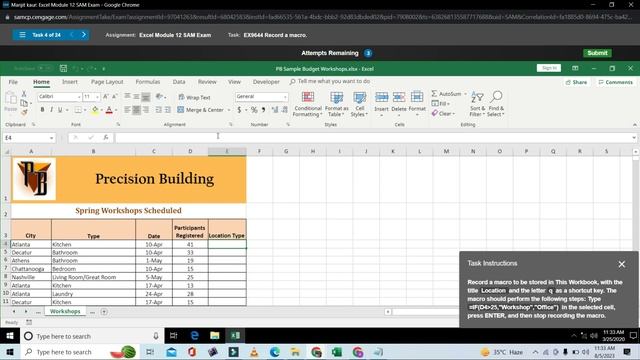
Task: Open Sort & Filter menu
Action: (x=477, y=104)
